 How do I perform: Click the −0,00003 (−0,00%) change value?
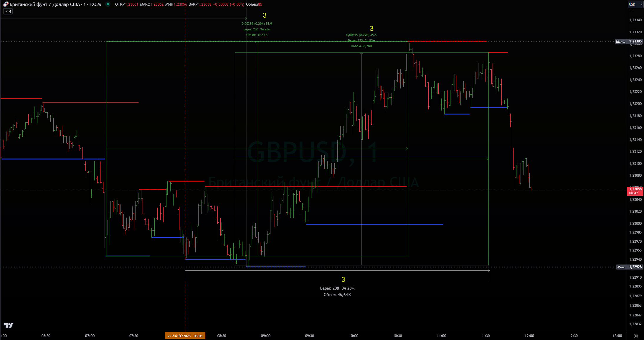point(229,4)
